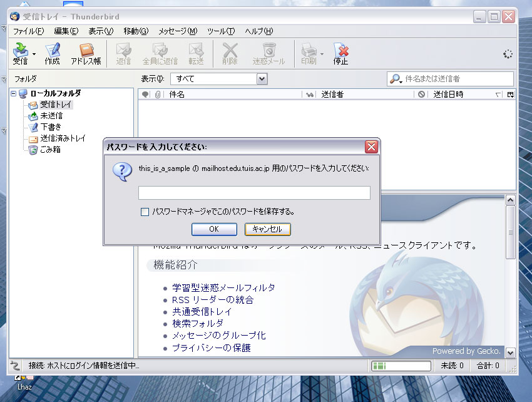
Task: Open the ツール(T) menu
Action: pos(221,31)
